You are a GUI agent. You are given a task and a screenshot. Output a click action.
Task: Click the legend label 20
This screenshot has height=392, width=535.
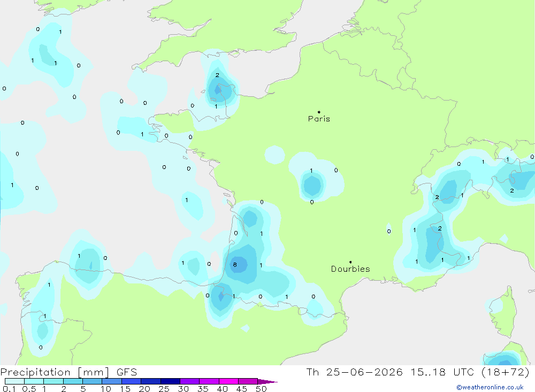click(x=144, y=389)
